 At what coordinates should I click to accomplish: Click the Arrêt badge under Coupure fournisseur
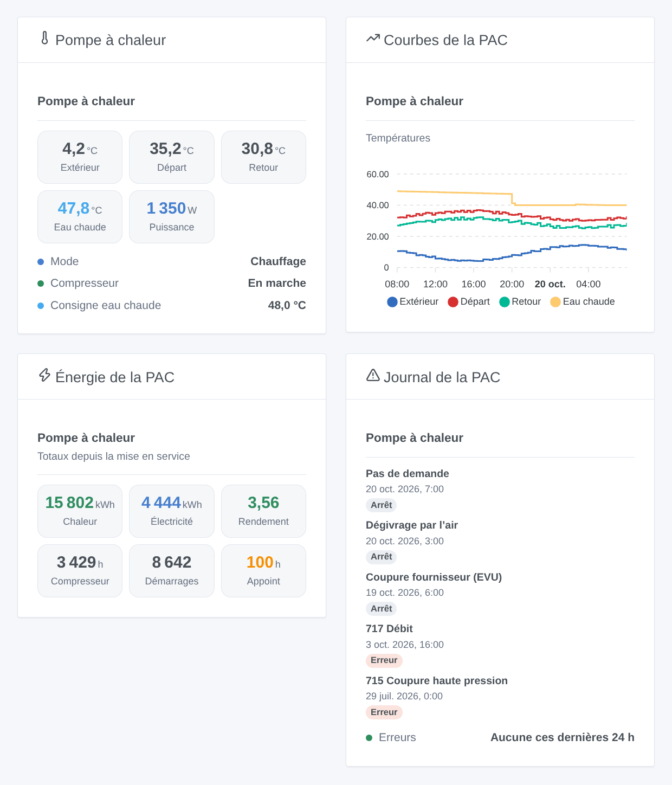(382, 609)
